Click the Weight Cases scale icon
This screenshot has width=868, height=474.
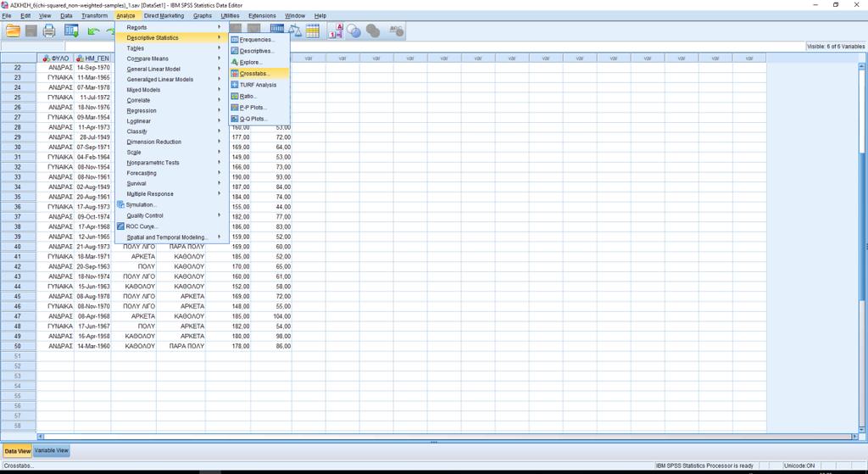(x=296, y=31)
